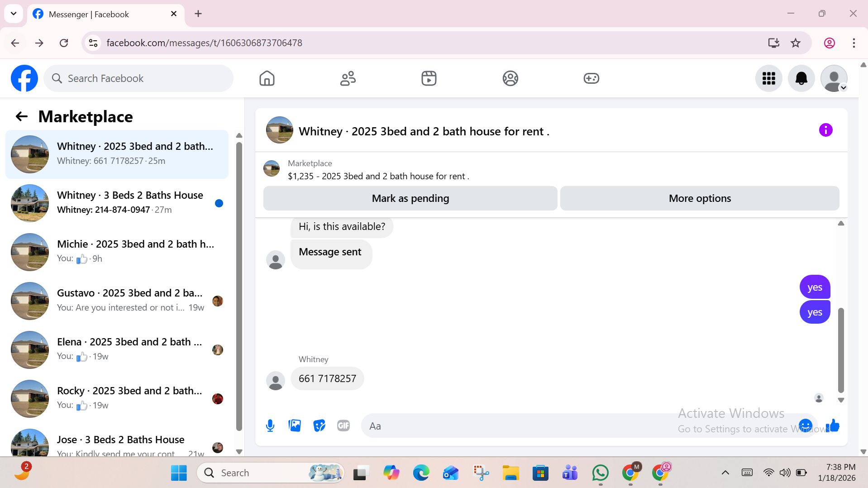Screen dimensions: 868x488
Task: Open Windows Start menu
Action: point(179,473)
